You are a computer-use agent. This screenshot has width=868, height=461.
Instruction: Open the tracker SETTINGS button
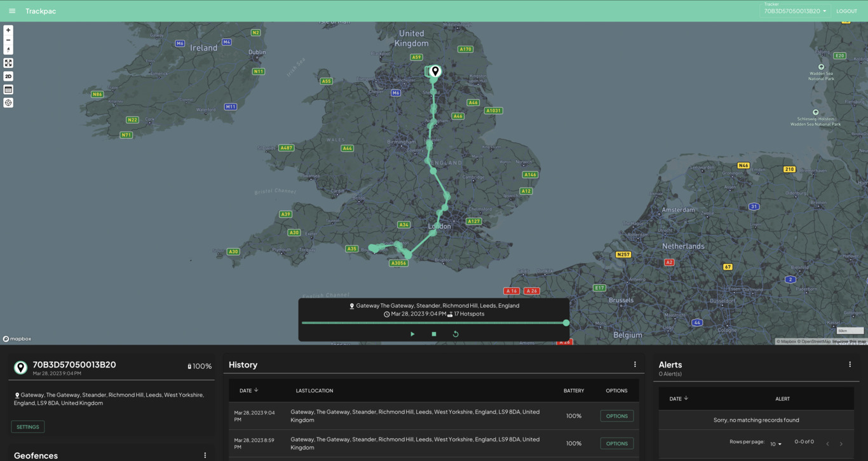pyautogui.click(x=28, y=427)
